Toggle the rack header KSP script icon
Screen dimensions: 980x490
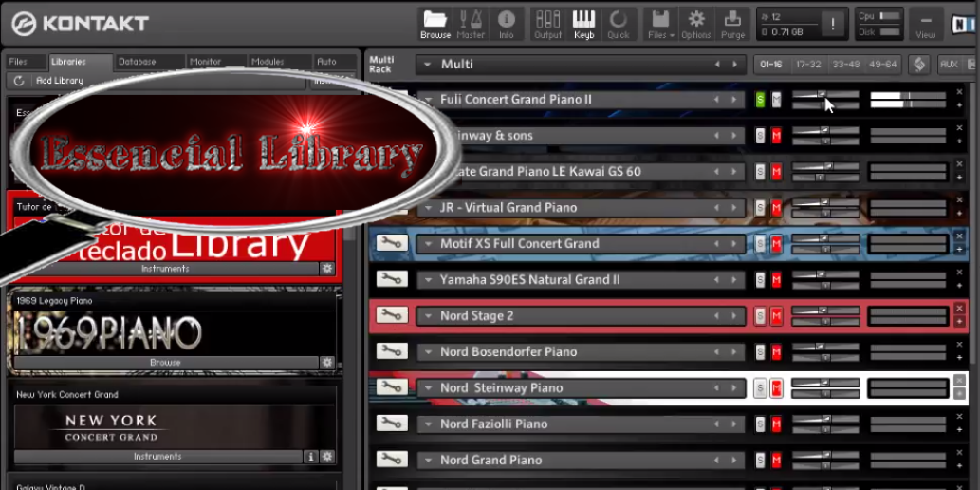click(x=919, y=64)
